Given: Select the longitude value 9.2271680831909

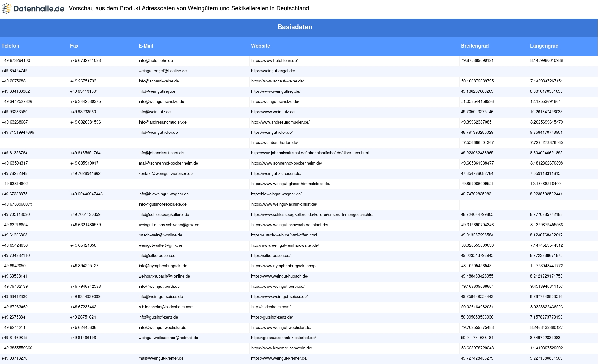Looking at the screenshot, I should [546, 358].
